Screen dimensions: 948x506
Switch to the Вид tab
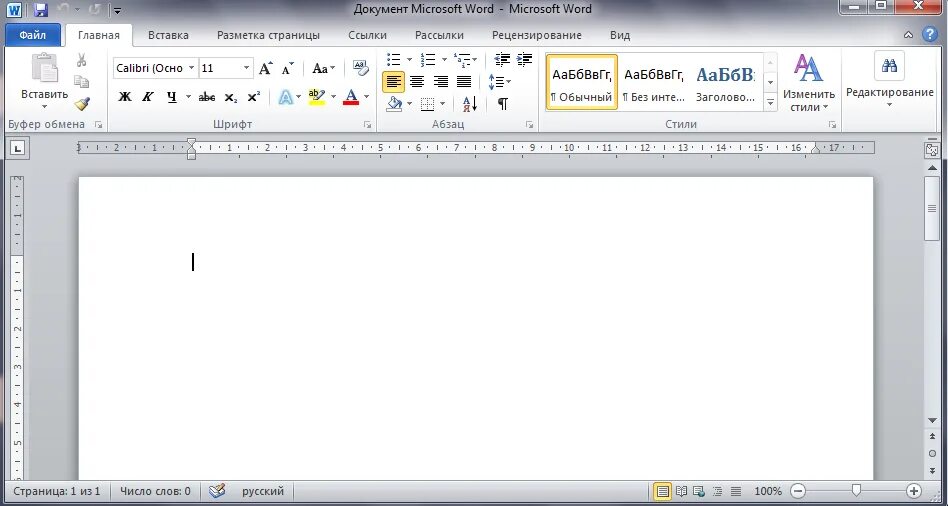point(620,35)
